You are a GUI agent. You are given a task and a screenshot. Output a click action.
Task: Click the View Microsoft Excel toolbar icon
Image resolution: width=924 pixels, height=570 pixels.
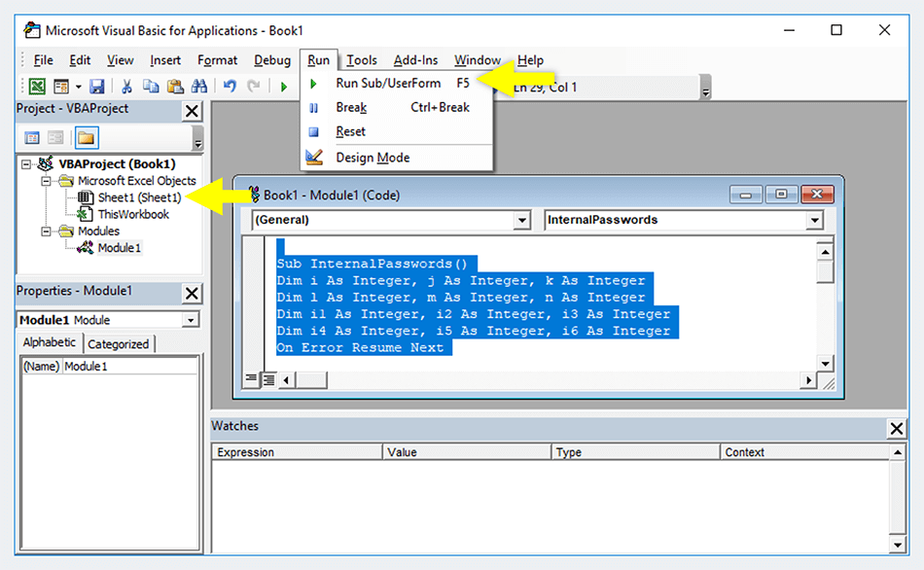37,87
